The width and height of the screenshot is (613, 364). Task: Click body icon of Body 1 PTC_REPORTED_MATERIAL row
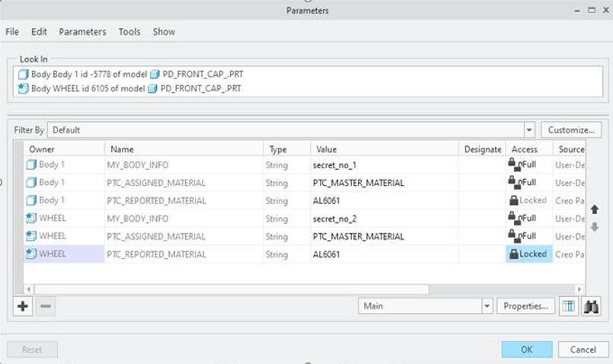click(31, 200)
